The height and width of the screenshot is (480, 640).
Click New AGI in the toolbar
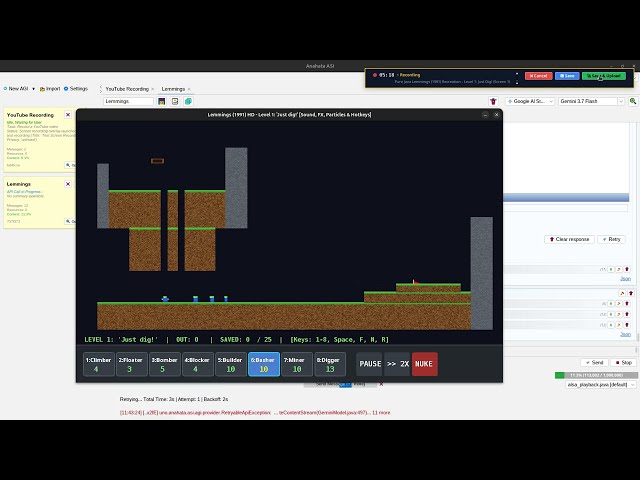point(16,89)
